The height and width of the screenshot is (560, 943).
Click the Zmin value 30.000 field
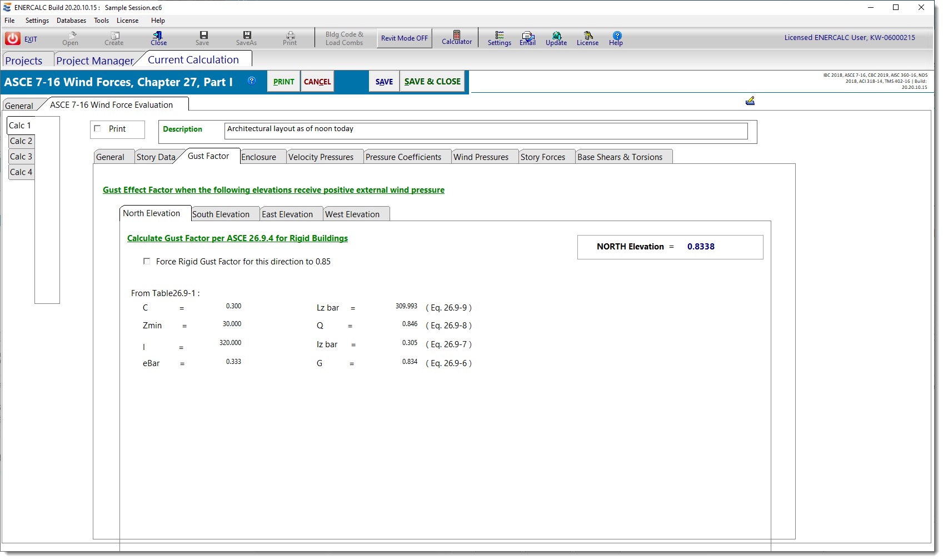tap(232, 324)
